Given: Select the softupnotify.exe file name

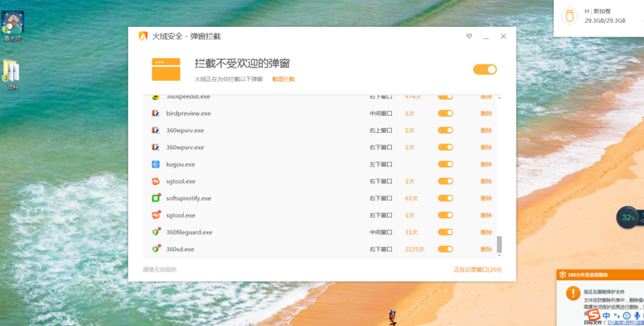Looking at the screenshot, I should click(189, 198).
